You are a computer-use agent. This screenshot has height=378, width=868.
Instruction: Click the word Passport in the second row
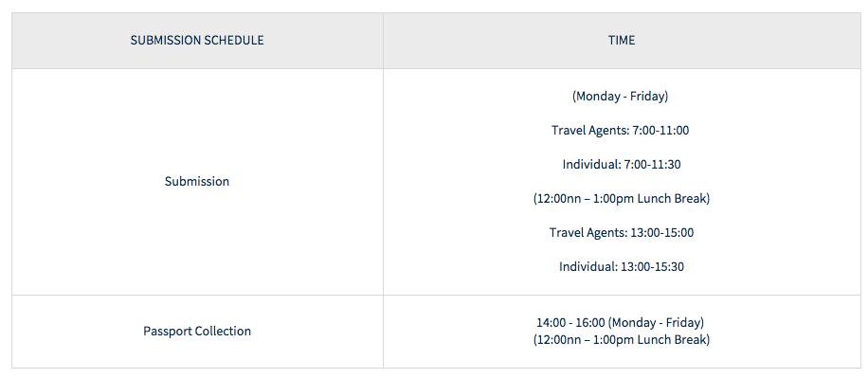click(167, 331)
